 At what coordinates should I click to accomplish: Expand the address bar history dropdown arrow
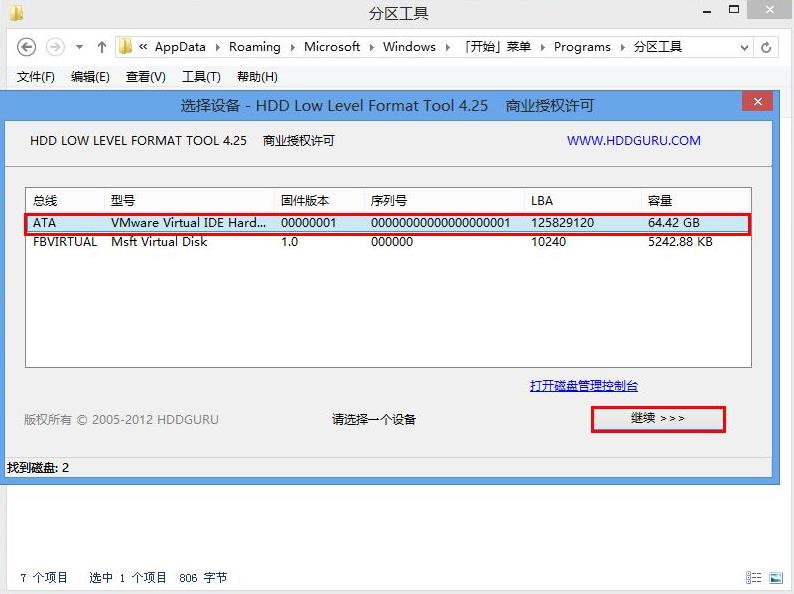[744, 47]
